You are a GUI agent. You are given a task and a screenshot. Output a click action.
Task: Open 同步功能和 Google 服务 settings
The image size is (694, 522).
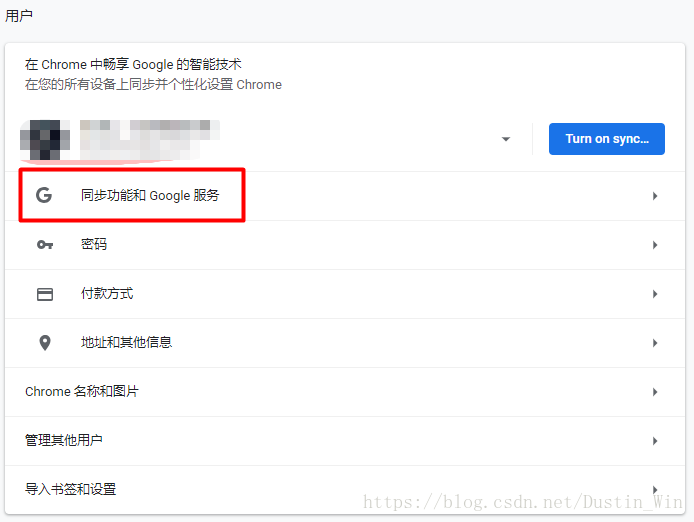[345, 196]
